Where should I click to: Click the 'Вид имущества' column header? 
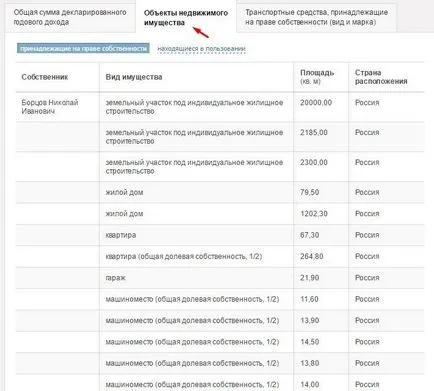[134, 77]
